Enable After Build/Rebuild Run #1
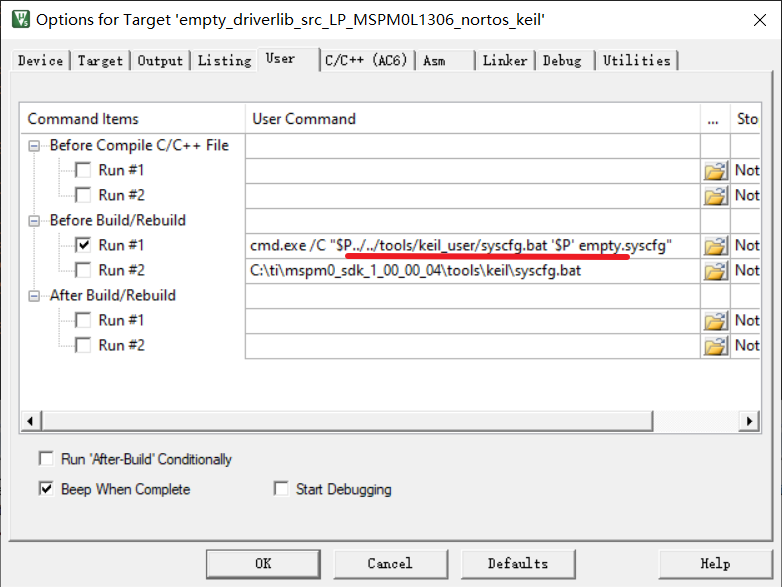This screenshot has height=587, width=782. pyautogui.click(x=83, y=320)
